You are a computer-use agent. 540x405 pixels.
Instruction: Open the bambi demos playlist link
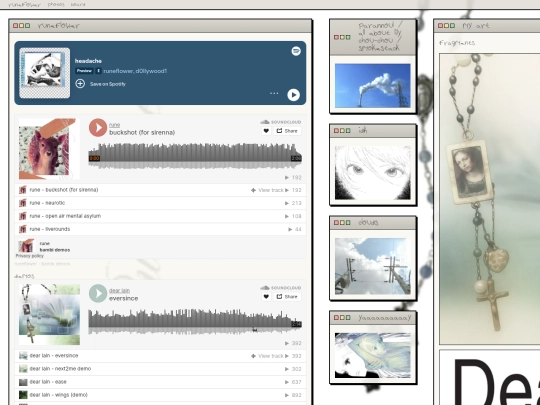click(x=55, y=250)
